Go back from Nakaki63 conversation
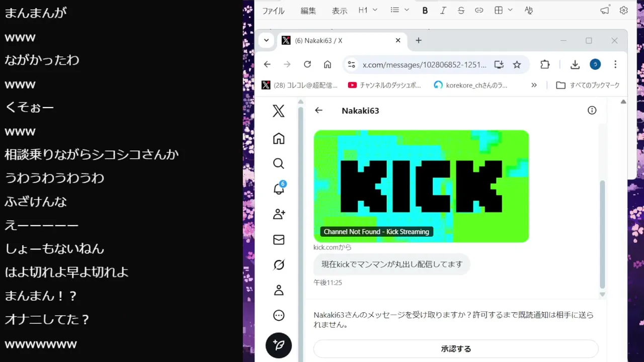Screen dimensions: 644x362 click(x=318, y=111)
